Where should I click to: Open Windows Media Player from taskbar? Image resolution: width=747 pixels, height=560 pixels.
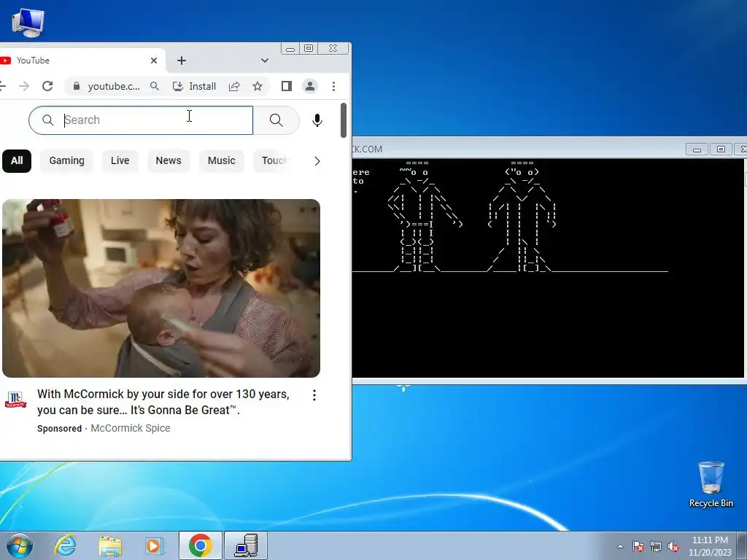[154, 545]
